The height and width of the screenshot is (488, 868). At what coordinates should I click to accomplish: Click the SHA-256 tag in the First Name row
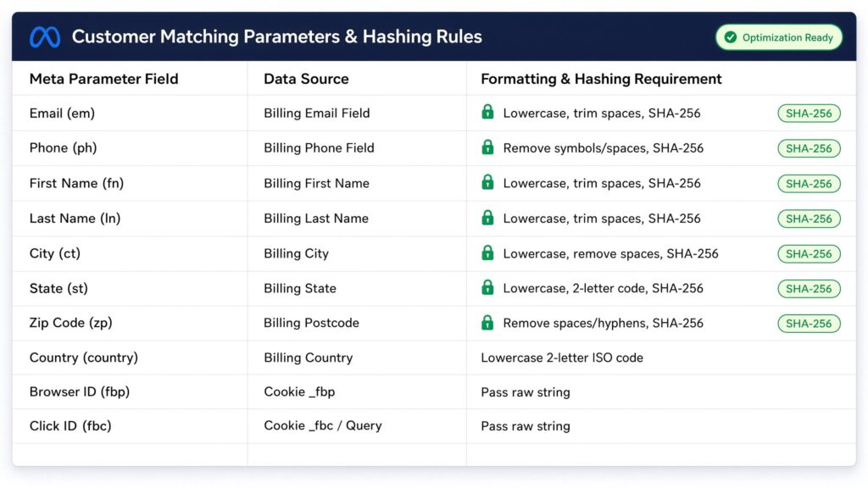809,184
